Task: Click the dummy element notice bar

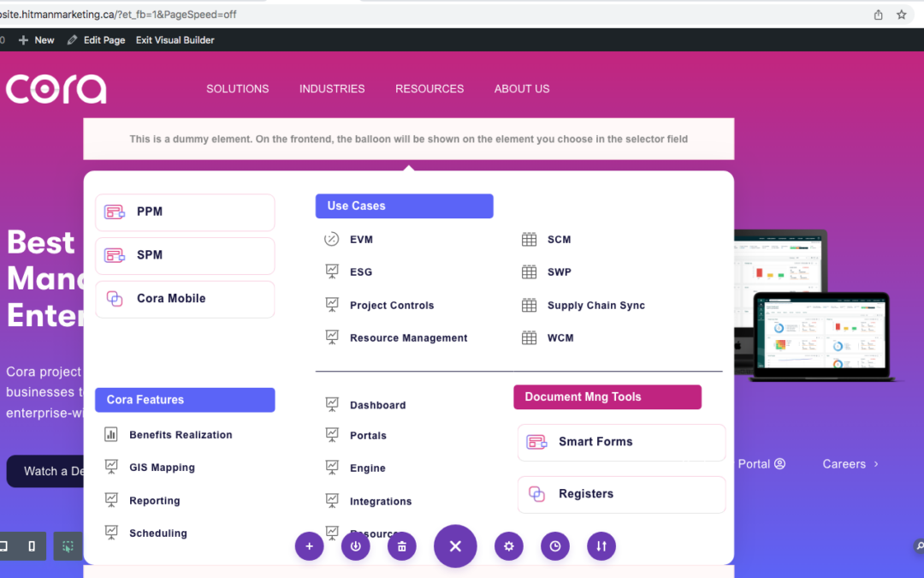Action: tap(408, 140)
